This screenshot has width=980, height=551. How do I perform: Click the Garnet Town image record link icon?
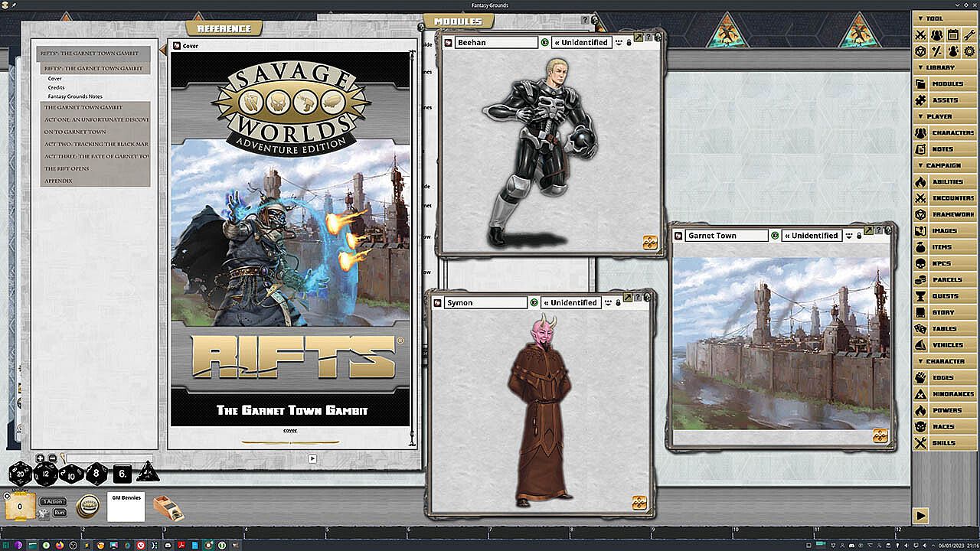[678, 236]
